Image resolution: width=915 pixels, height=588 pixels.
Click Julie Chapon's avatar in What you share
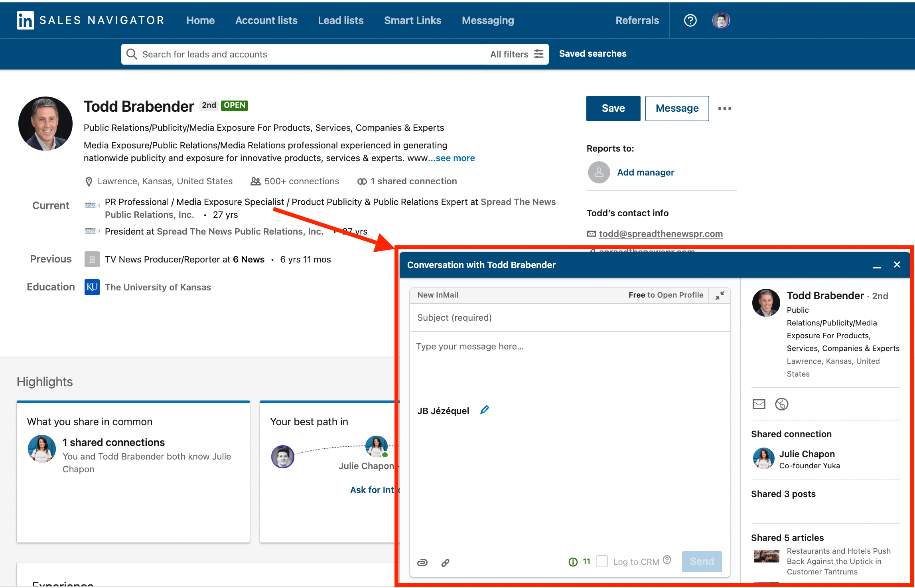[x=41, y=449]
